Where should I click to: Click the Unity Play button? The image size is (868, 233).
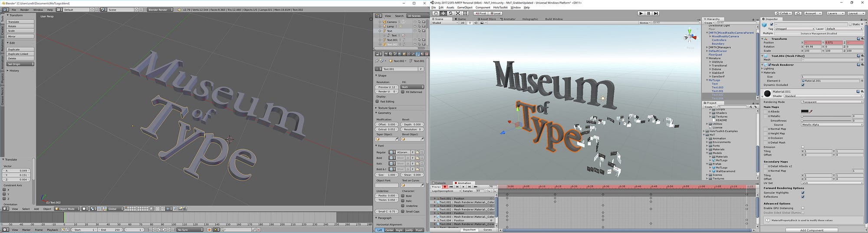641,13
